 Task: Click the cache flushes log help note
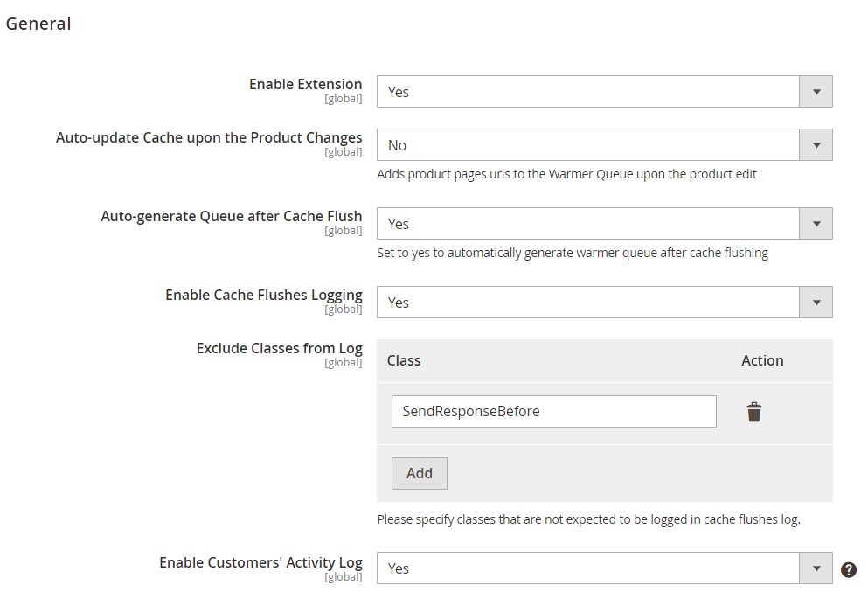588,519
